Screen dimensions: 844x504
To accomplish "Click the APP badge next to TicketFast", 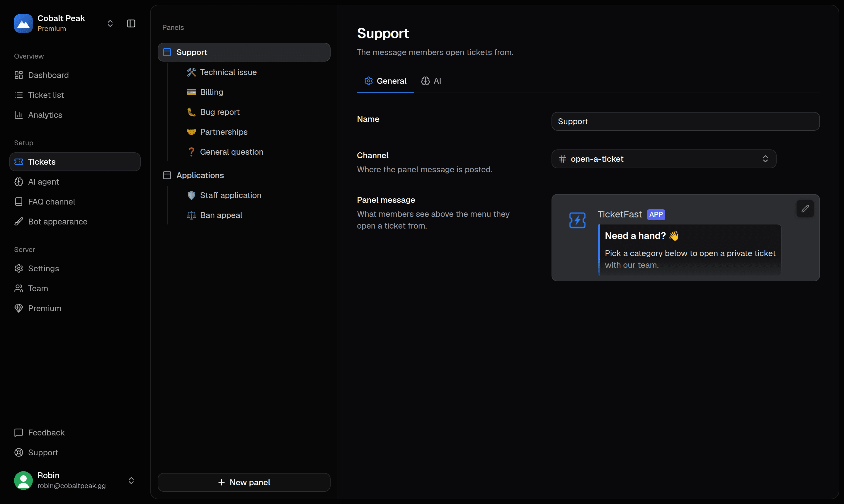I will pos(656,215).
